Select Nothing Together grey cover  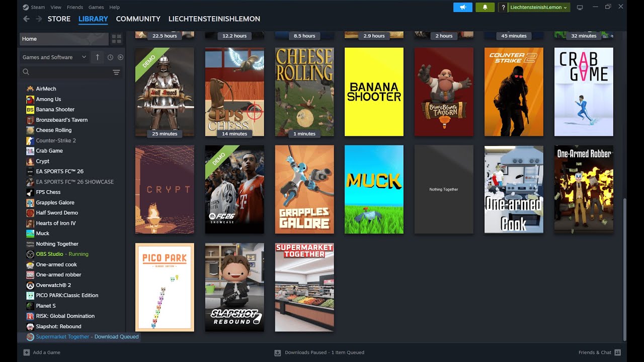[x=444, y=190]
